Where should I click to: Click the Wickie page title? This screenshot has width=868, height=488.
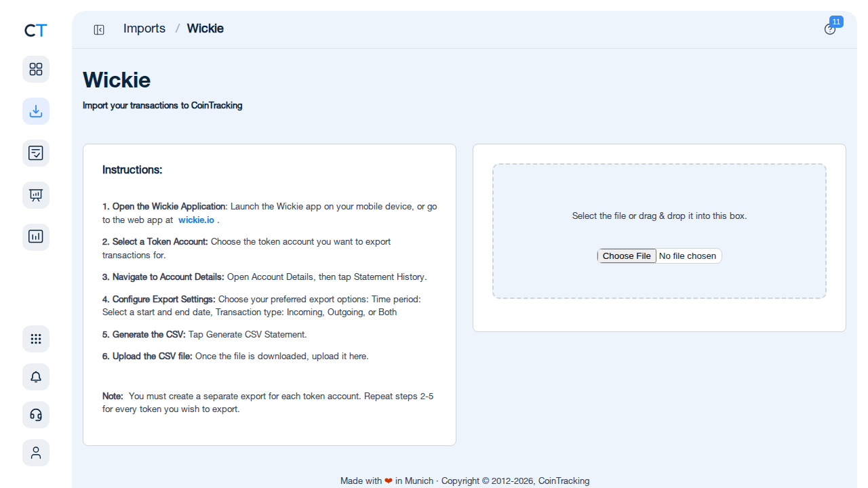tap(117, 80)
